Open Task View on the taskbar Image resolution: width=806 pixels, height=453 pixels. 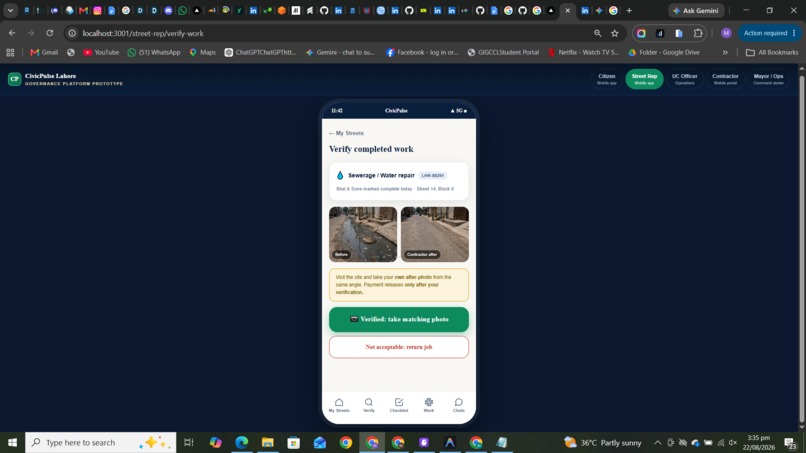pos(189,442)
